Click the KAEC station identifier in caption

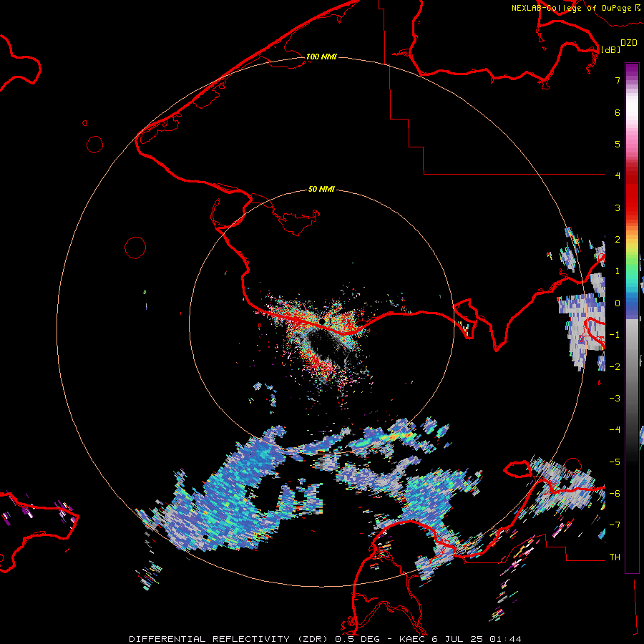tap(413, 639)
